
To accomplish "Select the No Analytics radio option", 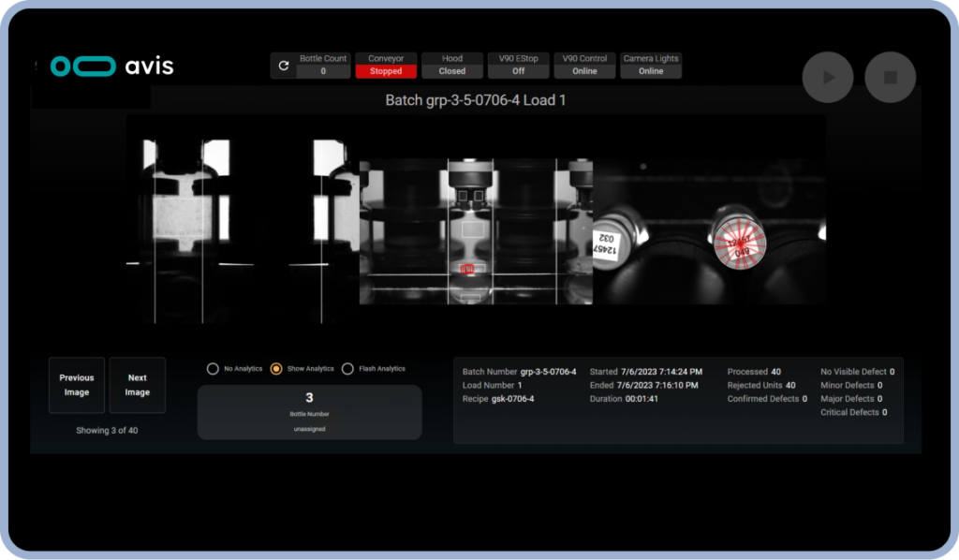I will [214, 369].
